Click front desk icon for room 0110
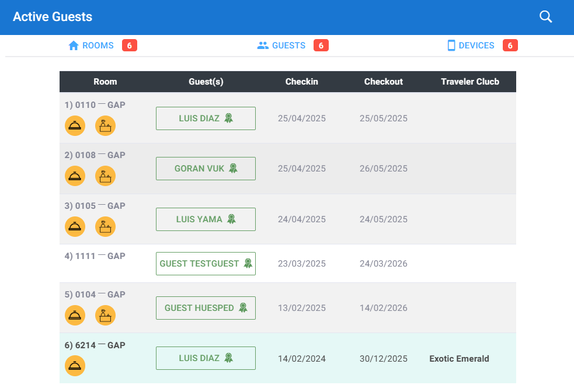This screenshot has width=574, height=392. coord(105,125)
